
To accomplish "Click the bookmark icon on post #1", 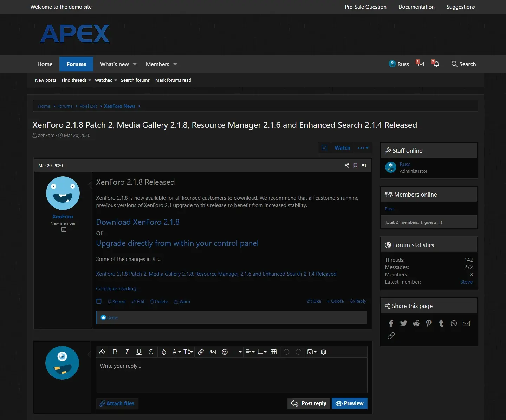I will [355, 165].
